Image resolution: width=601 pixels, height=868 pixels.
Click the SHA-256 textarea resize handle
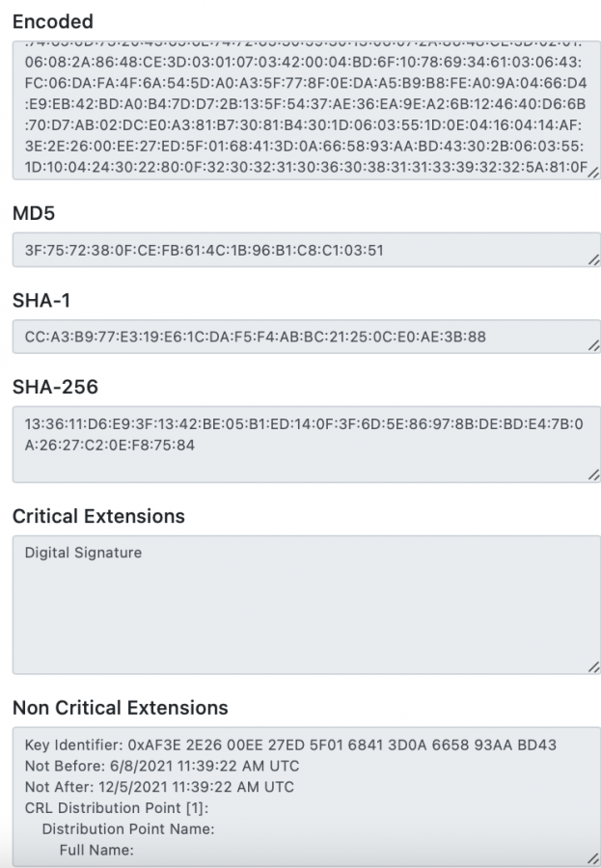tap(593, 475)
